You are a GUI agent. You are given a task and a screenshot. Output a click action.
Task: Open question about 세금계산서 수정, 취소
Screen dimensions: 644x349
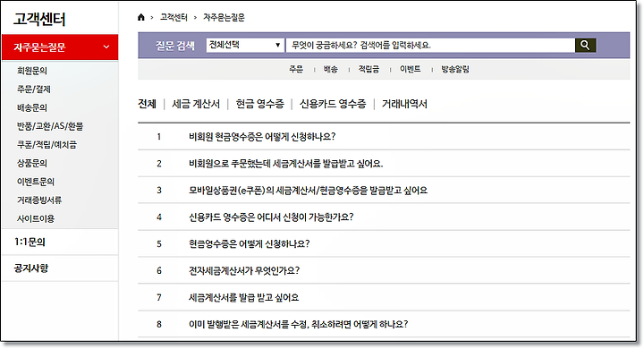pos(299,324)
